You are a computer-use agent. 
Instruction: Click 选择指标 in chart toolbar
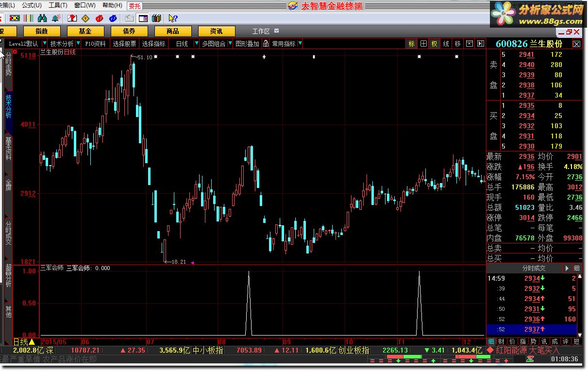(153, 44)
